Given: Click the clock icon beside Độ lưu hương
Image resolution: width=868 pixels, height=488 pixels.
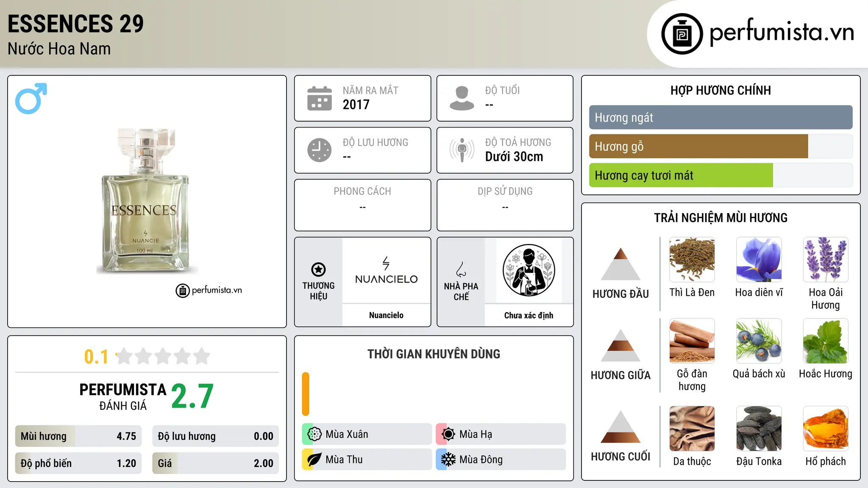Looking at the screenshot, I should coord(320,150).
